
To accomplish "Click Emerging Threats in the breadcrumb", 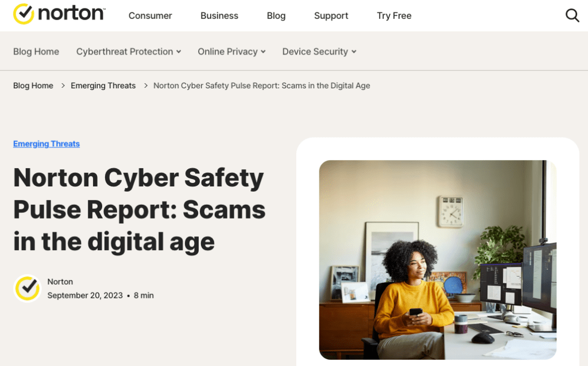I will pos(103,85).
